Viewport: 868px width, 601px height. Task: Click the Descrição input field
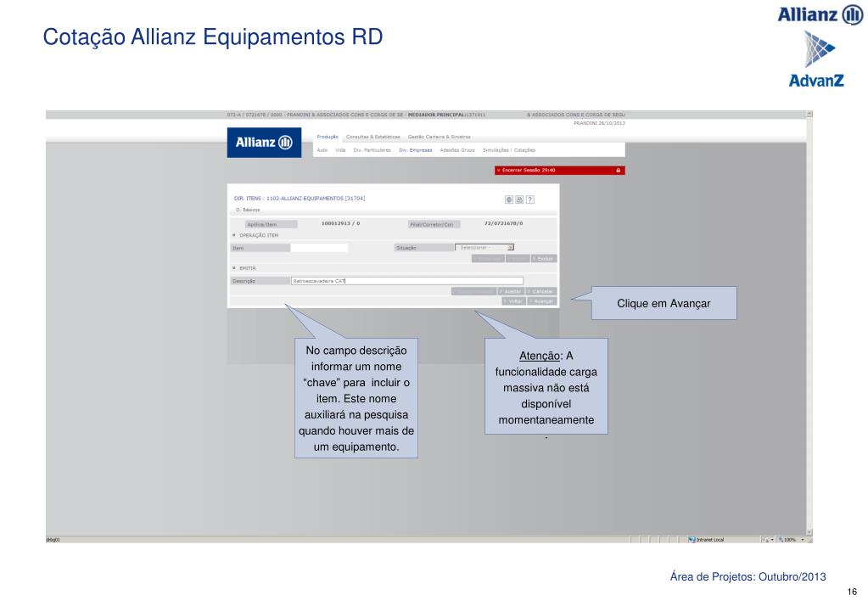coord(407,281)
